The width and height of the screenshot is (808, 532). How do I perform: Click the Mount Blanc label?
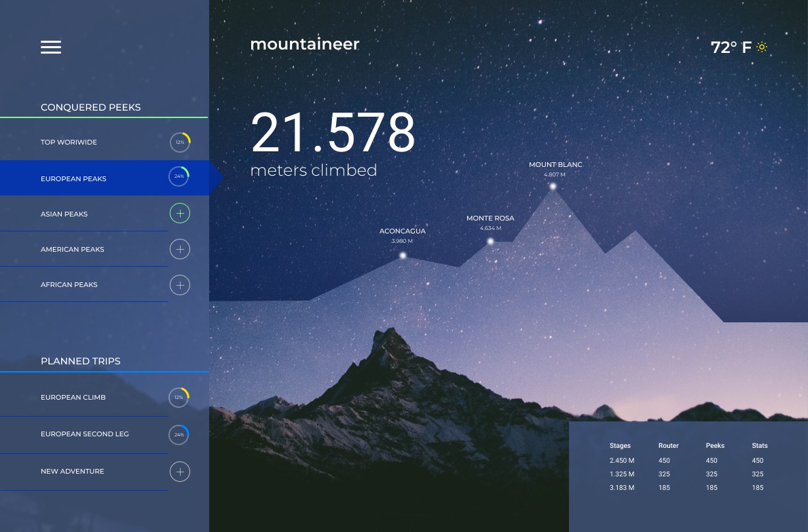pyautogui.click(x=555, y=164)
